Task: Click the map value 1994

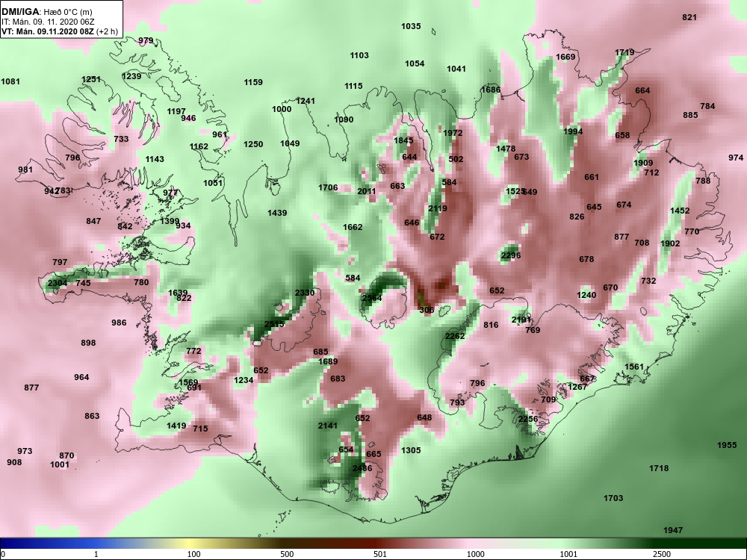Action: (573, 131)
